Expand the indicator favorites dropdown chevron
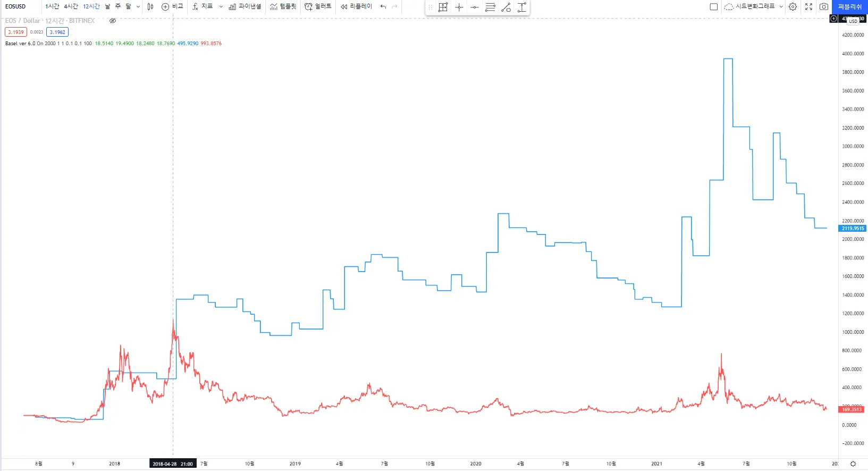The image size is (868, 471). point(221,6)
